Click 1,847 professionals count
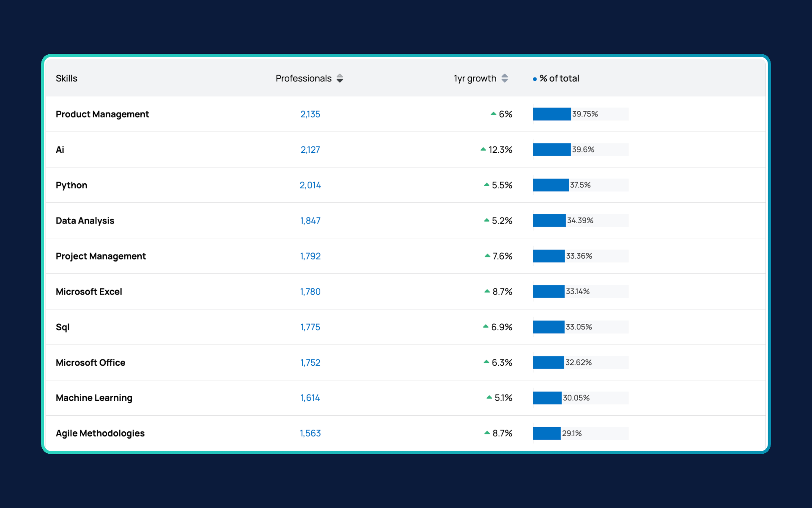The image size is (812, 508). tap(310, 221)
